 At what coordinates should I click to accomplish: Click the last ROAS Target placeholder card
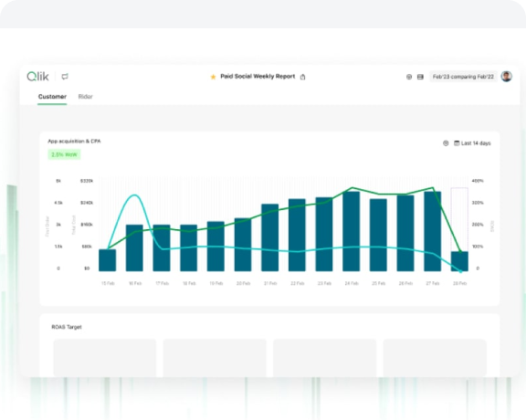point(435,358)
